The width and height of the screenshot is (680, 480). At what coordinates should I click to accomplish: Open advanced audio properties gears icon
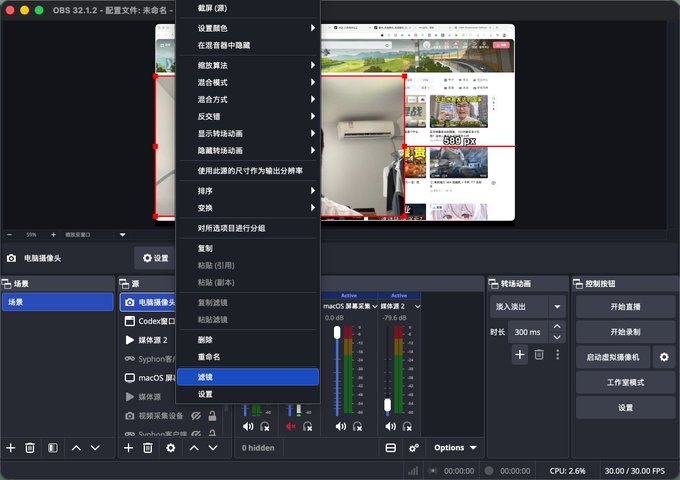point(414,447)
